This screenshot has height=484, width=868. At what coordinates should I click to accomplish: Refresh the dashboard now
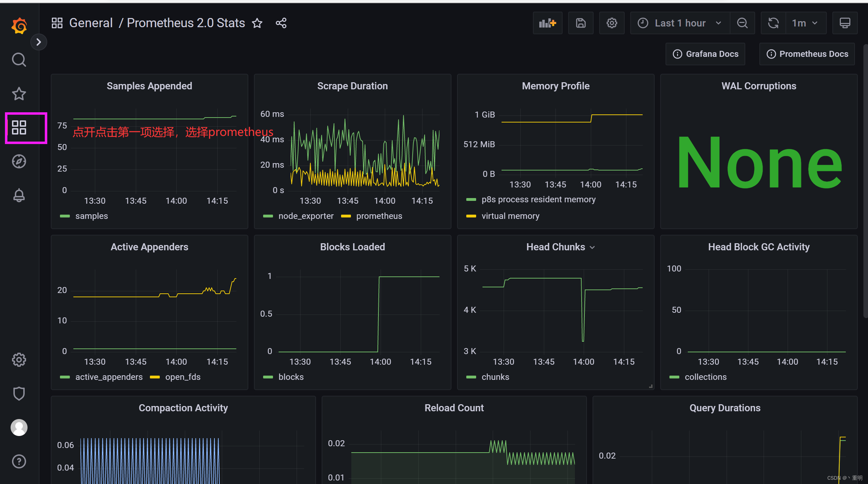[x=773, y=23]
